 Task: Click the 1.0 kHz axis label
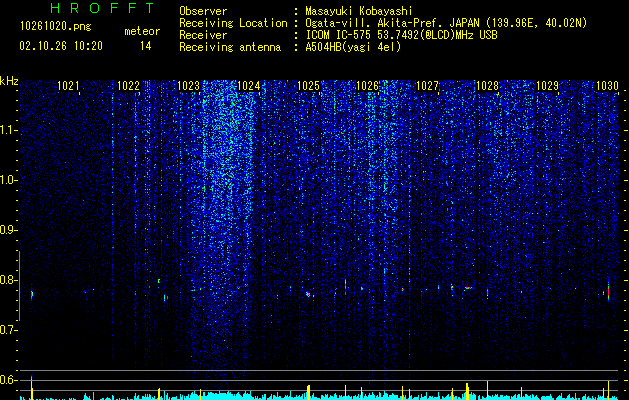[x=8, y=180]
